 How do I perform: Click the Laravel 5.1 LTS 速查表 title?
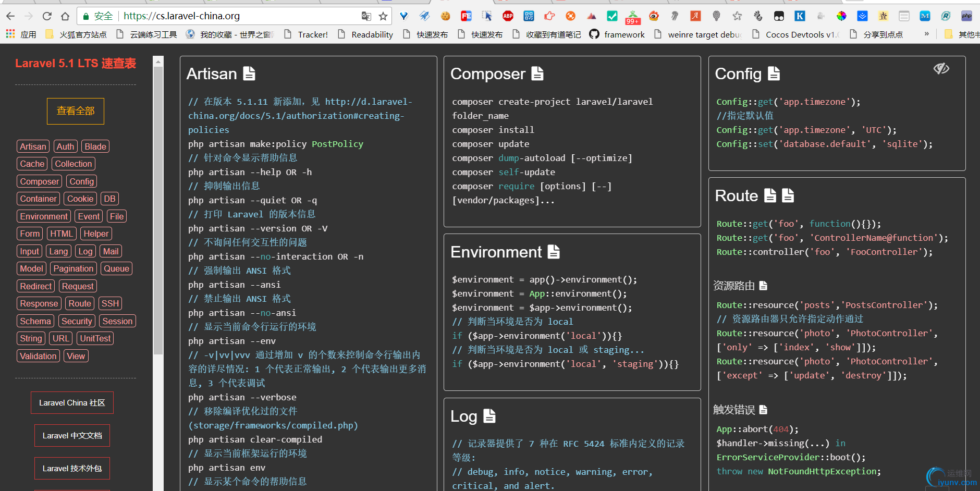click(76, 64)
